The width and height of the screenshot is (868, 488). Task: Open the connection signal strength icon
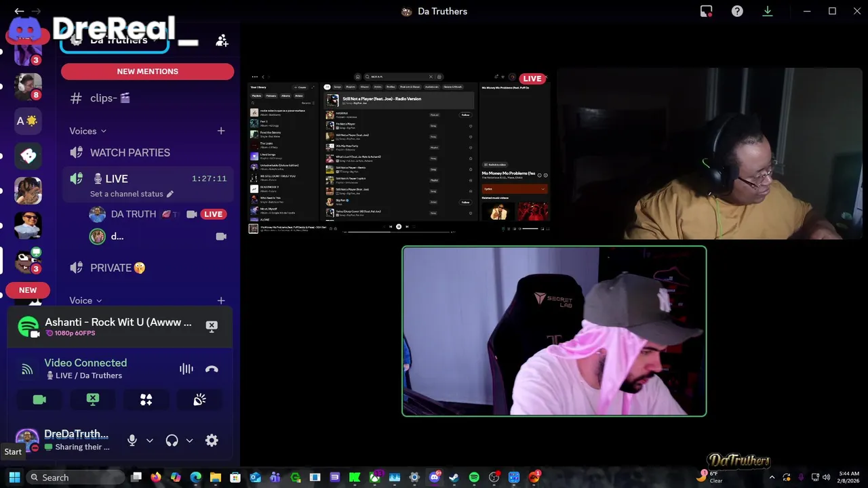pyautogui.click(x=27, y=369)
